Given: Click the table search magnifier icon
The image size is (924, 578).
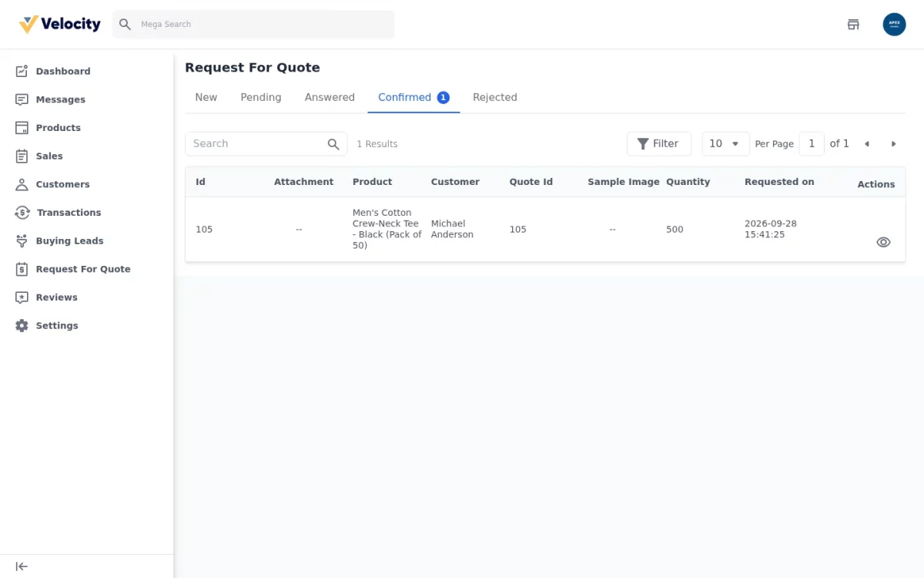Looking at the screenshot, I should click(333, 144).
